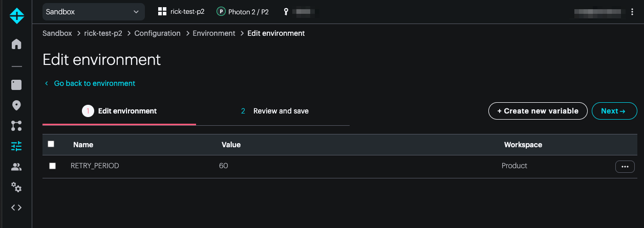Click the code brackets sidebar icon

point(16,208)
